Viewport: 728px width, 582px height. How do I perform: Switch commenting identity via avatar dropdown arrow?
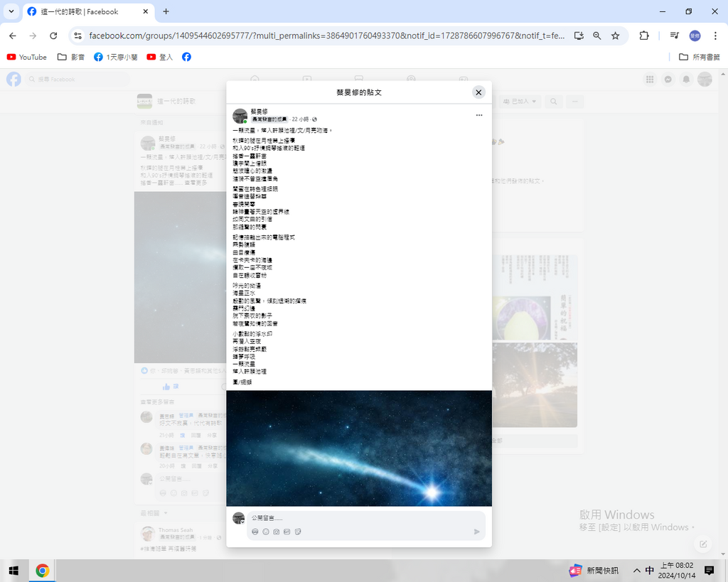tap(243, 522)
